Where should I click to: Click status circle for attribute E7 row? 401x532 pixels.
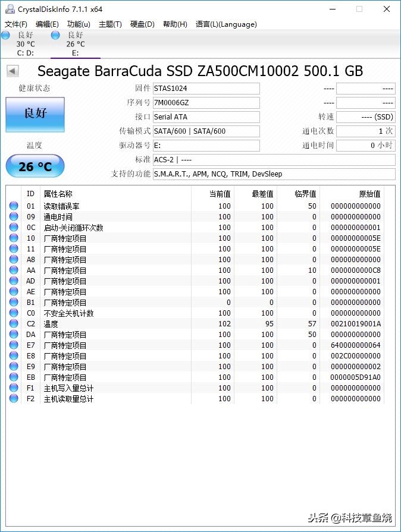(14, 345)
